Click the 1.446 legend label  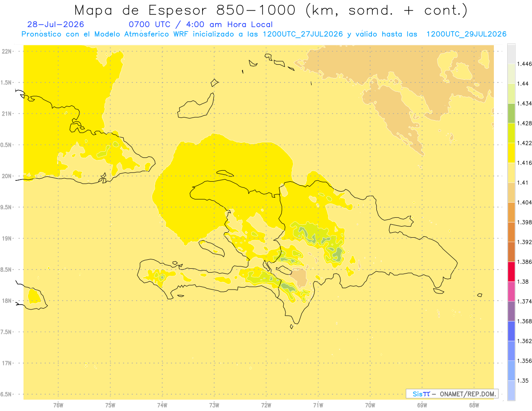(525, 64)
